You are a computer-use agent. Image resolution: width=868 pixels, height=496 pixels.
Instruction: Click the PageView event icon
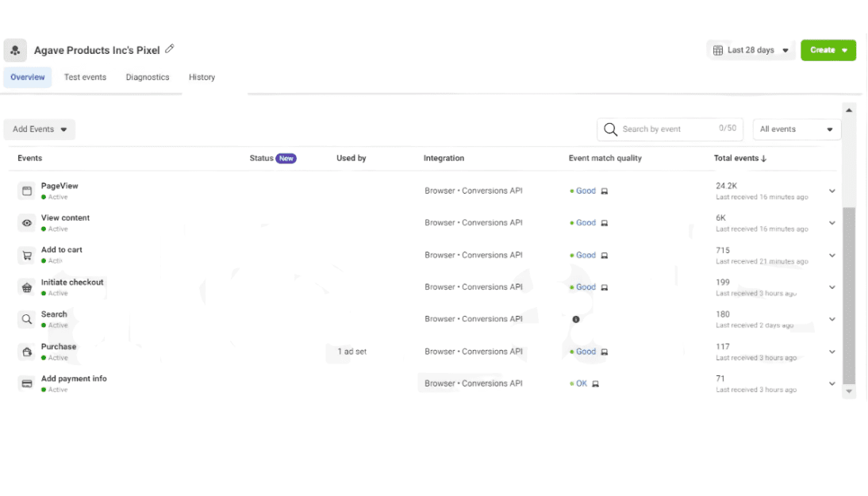pyautogui.click(x=27, y=191)
